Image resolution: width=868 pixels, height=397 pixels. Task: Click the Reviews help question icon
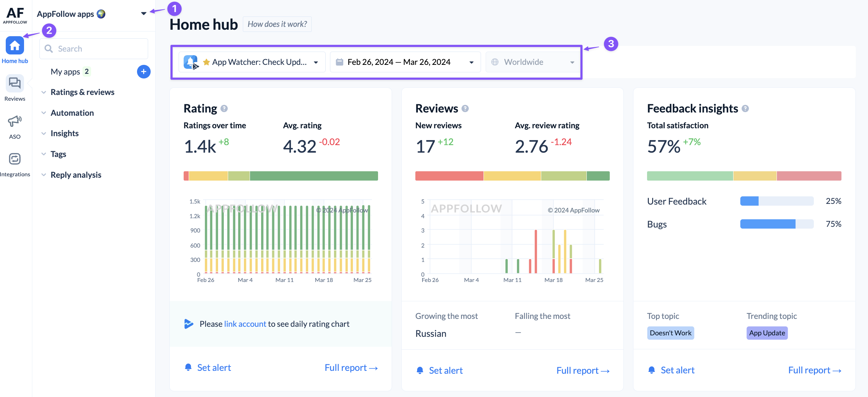click(465, 109)
